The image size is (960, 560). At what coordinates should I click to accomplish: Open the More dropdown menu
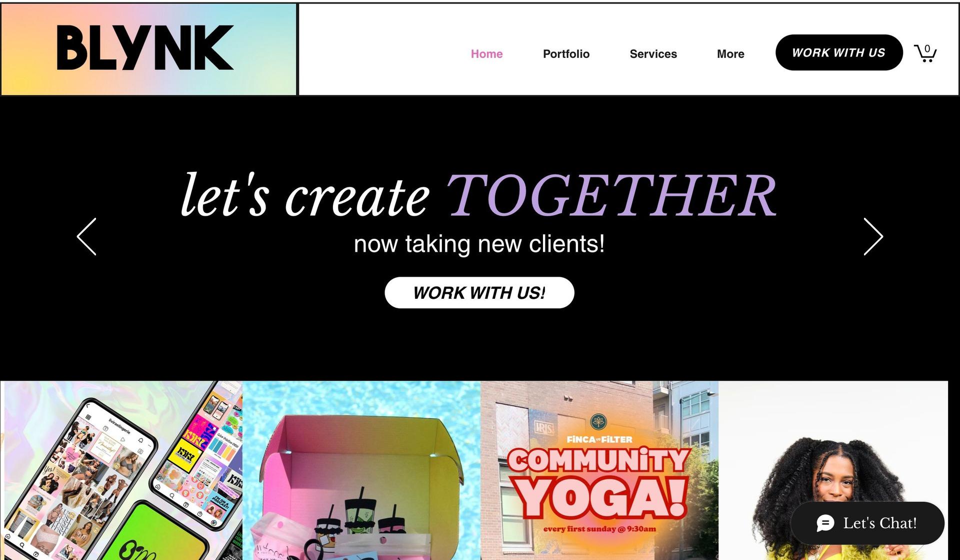click(731, 53)
